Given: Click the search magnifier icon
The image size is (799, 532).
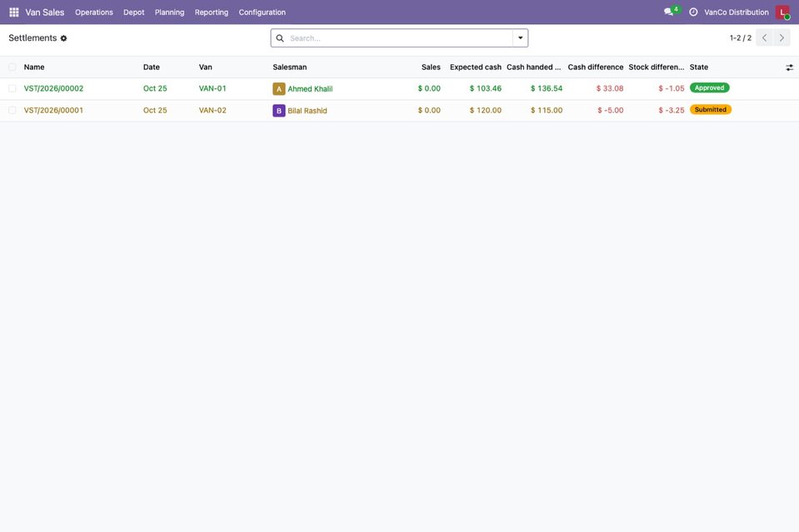Looking at the screenshot, I should pyautogui.click(x=280, y=38).
